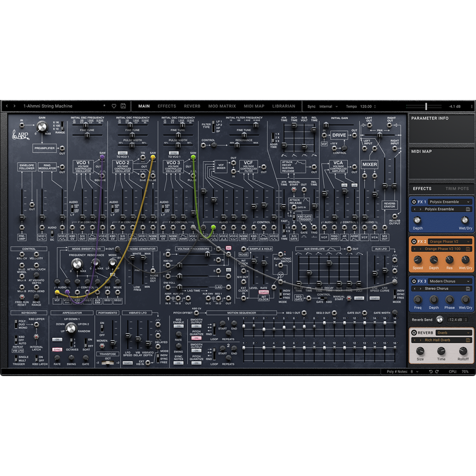Viewport: 476px width, 476px height.
Task: Save the Rich Hall Overb reverb preset
Action: (468, 340)
